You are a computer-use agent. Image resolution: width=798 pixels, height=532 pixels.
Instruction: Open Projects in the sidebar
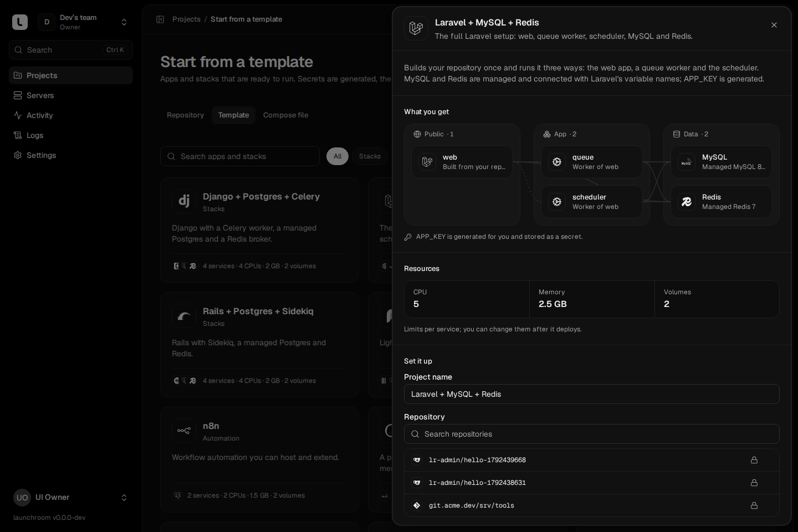[x=71, y=75]
